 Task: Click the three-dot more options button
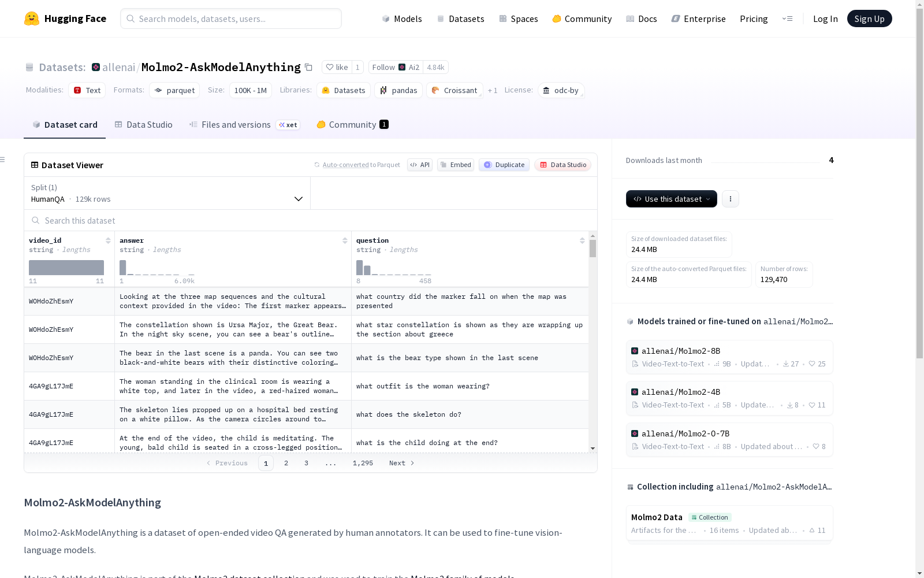731,199
